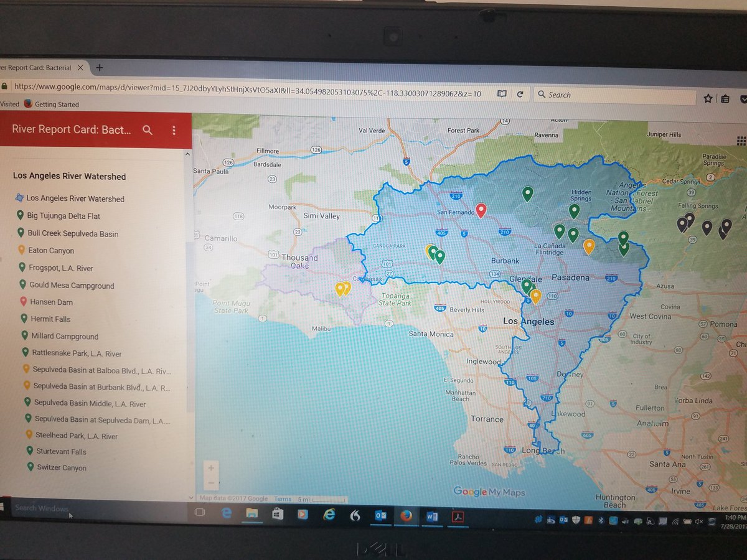The height and width of the screenshot is (560, 747).
Task: Select Big Tujunga Delta Flat in list
Action: 58,216
